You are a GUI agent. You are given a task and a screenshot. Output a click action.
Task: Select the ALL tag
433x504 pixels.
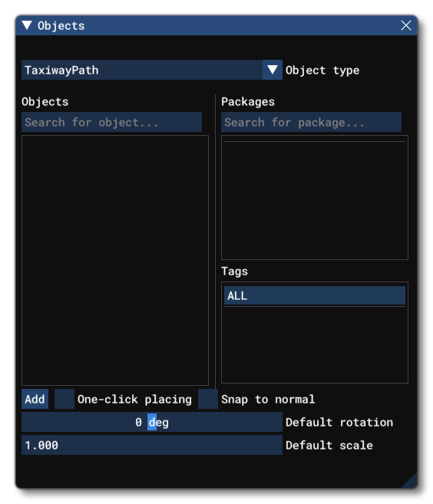tap(314, 295)
